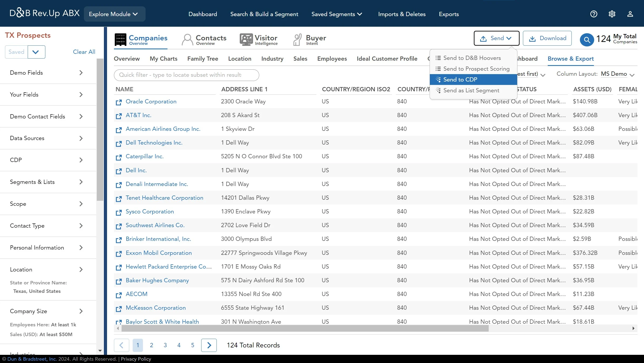This screenshot has width=644, height=363.
Task: Go to Imports & Deletes page
Action: (402, 14)
